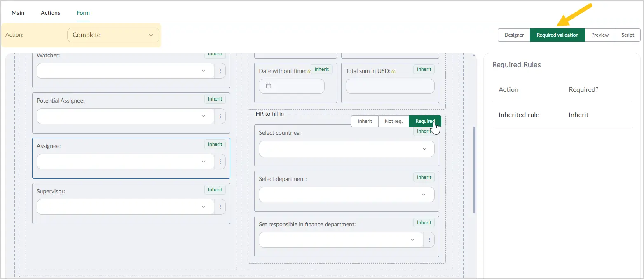Open the Action dropdown showing Complete
The height and width of the screenshot is (279, 644).
point(113,35)
